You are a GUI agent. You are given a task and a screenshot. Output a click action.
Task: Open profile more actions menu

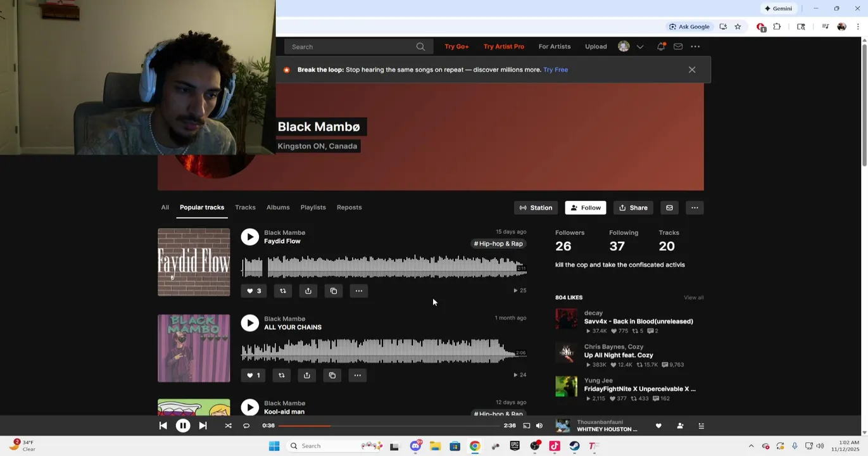coord(695,208)
